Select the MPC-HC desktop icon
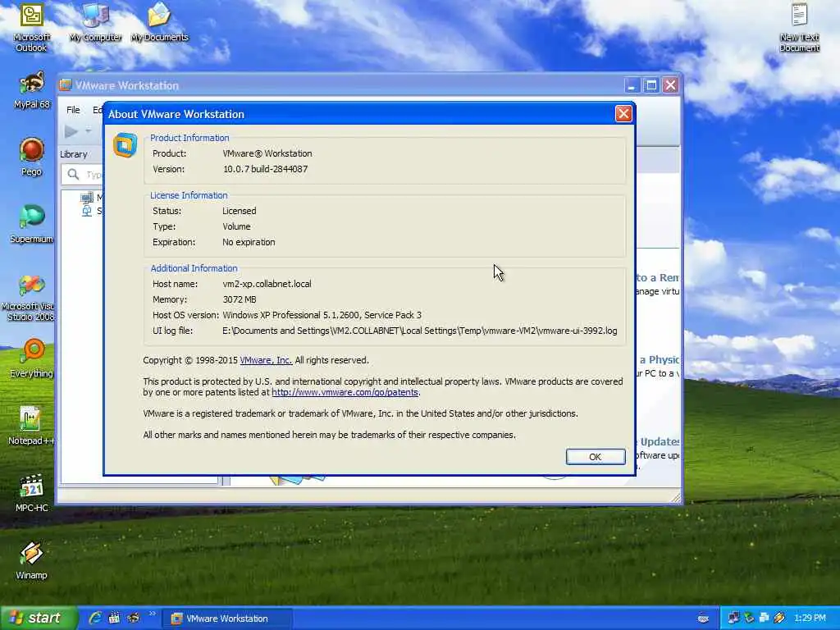This screenshot has height=630, width=840. click(32, 493)
